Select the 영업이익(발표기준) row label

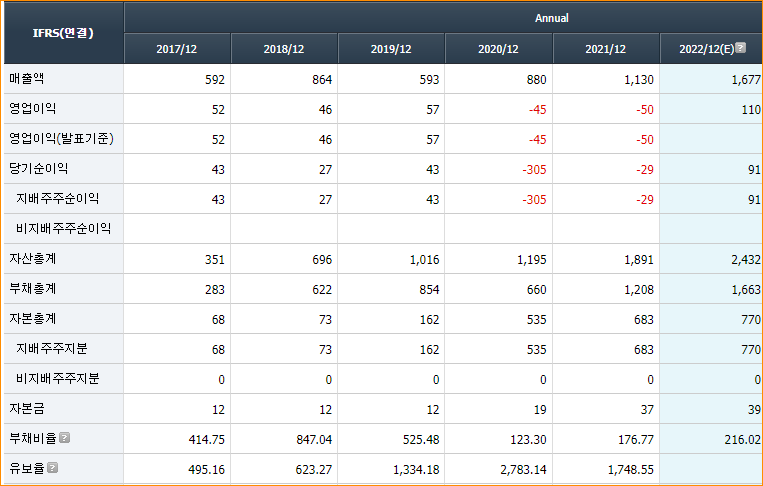click(x=61, y=139)
